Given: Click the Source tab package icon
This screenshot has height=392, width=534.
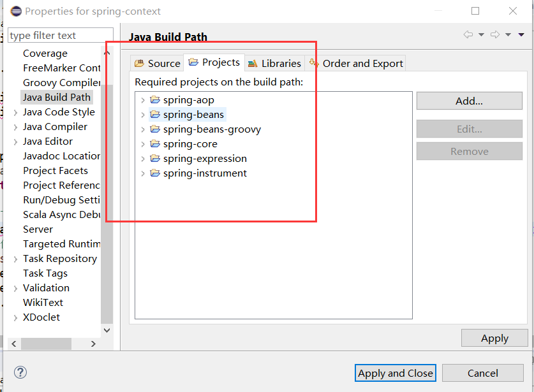Looking at the screenshot, I should pyautogui.click(x=139, y=63).
